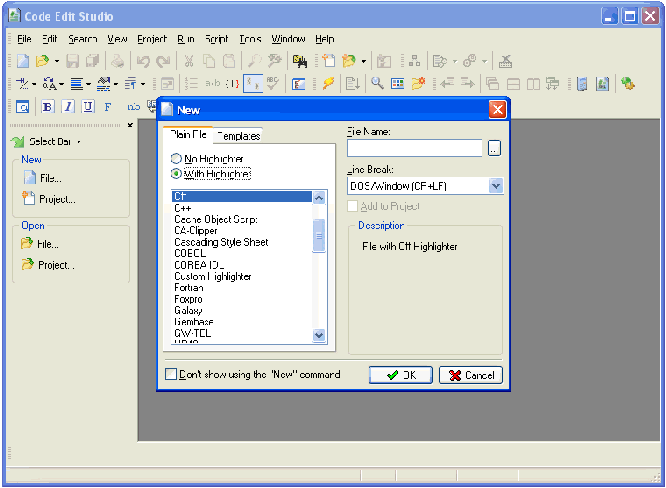This screenshot has width=666, height=488.
Task: Open the Edit menu
Action: coord(50,39)
